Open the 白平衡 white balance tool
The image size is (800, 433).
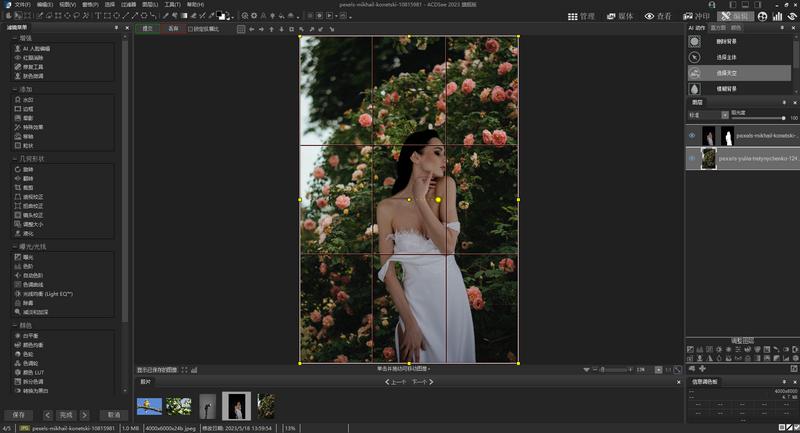click(x=30, y=336)
